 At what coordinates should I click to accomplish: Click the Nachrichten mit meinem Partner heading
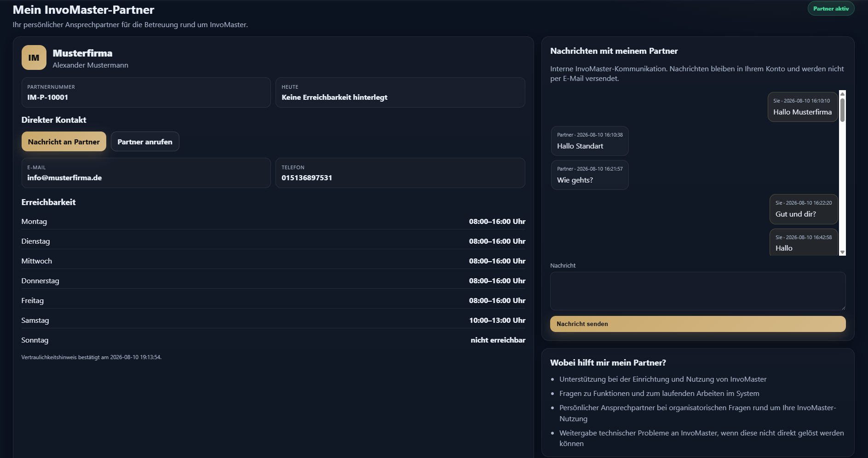pos(614,51)
